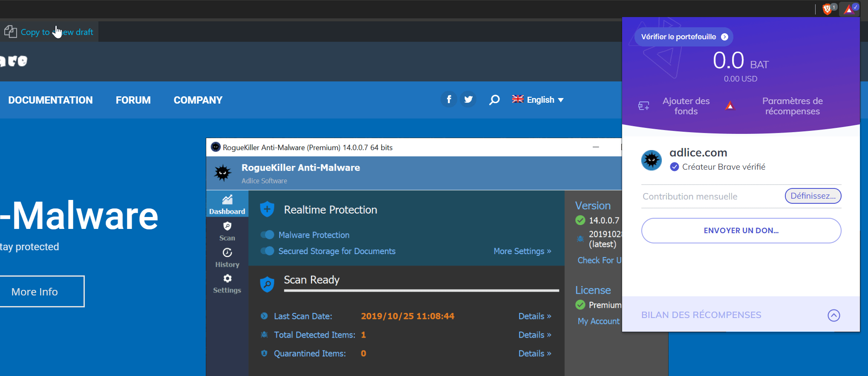The height and width of the screenshot is (376, 868).
Task: Go to the FORUM menu item
Action: click(133, 100)
